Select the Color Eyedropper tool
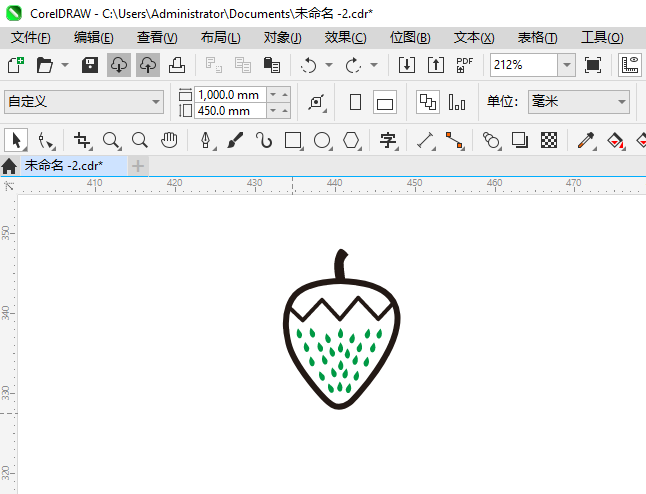Screen dimensions: 646x494 [586, 140]
